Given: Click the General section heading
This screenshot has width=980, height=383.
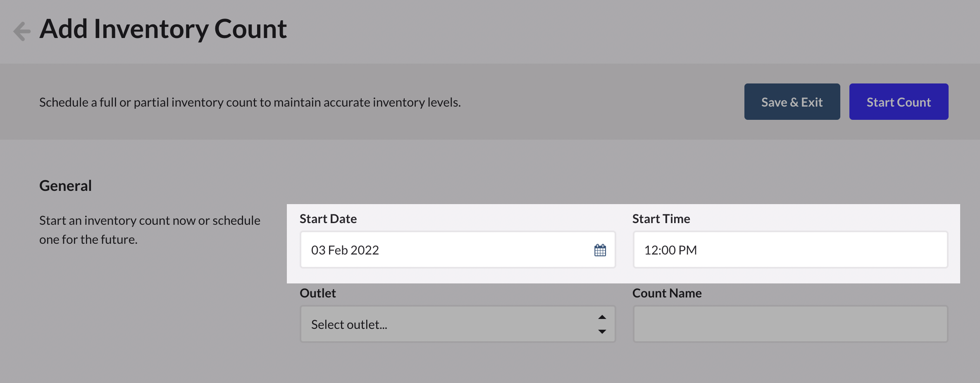Looking at the screenshot, I should 65,185.
